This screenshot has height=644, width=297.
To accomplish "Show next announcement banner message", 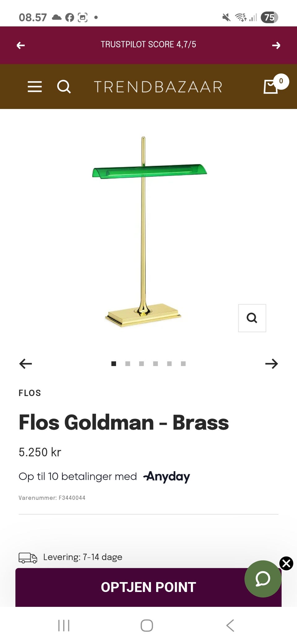I will click(x=276, y=46).
